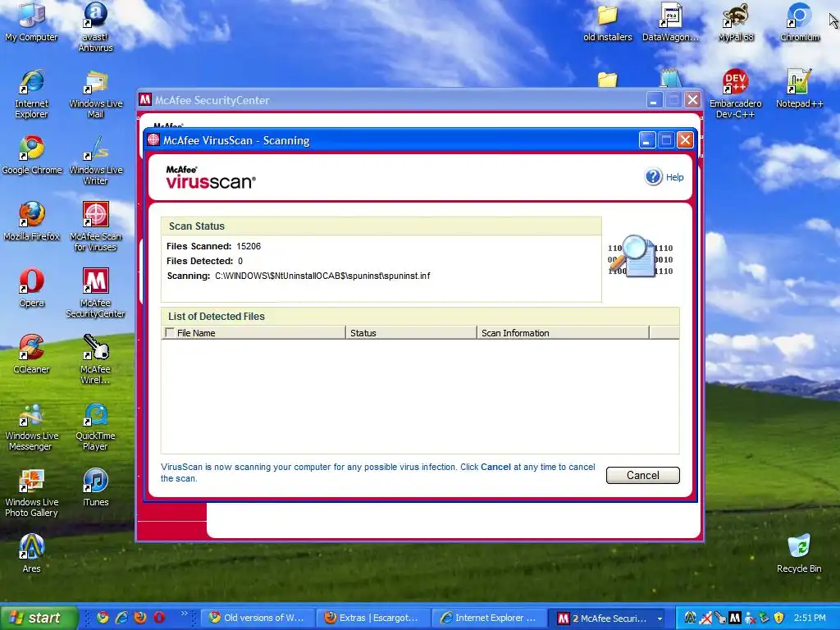
Task: Click the scanning magnifier animation icon
Action: pos(640,257)
